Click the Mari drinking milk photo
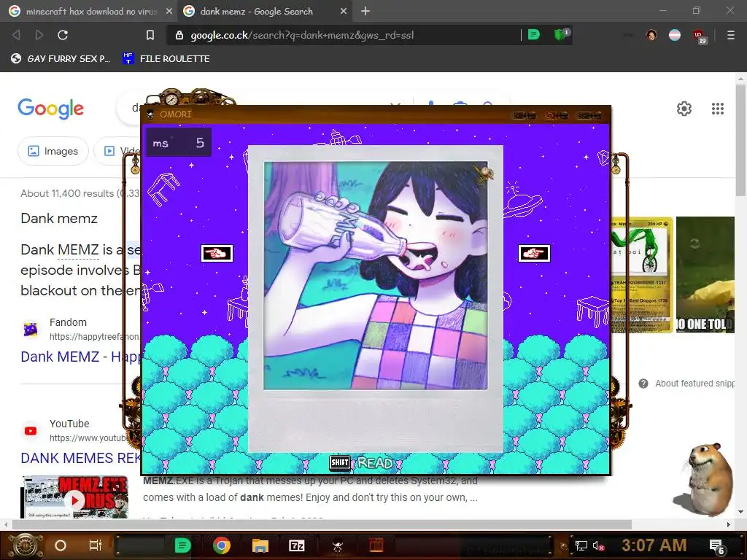The width and height of the screenshot is (747, 560). (x=376, y=276)
